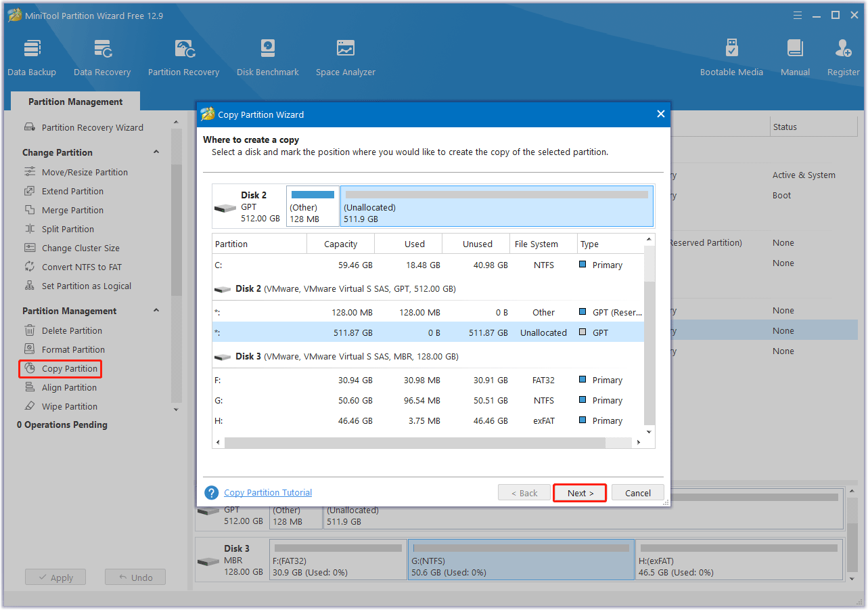Sort by the File System column header
The width and height of the screenshot is (868, 610).
[544, 244]
